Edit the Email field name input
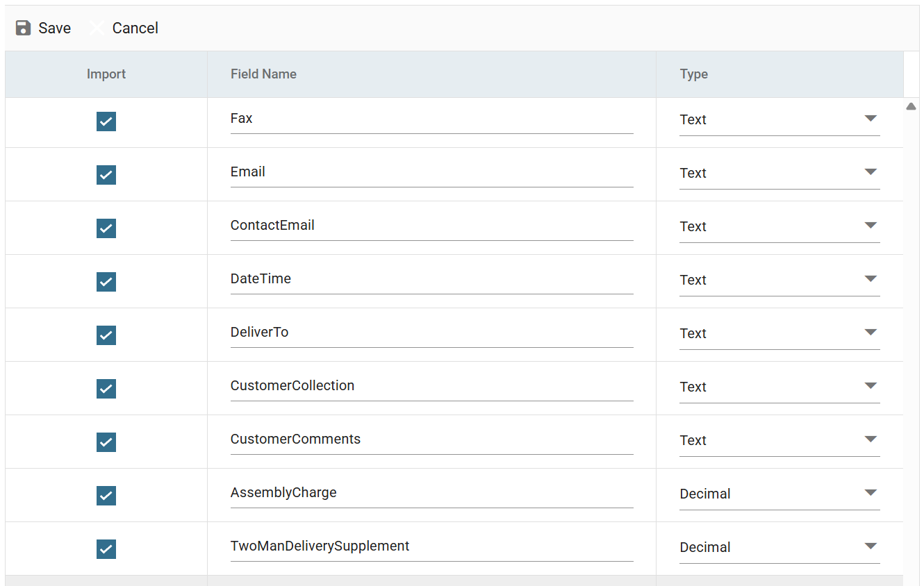Viewport: 924px width, 586px height. [x=431, y=172]
